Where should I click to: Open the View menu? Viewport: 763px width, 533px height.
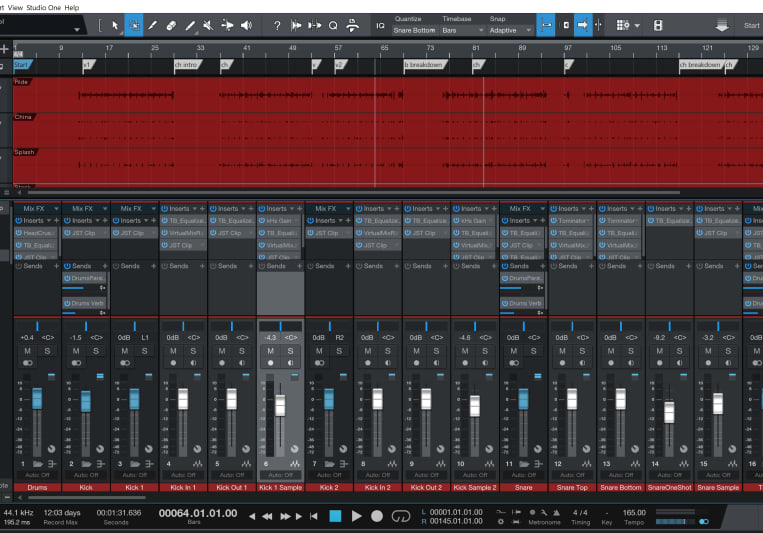pyautogui.click(x=15, y=7)
